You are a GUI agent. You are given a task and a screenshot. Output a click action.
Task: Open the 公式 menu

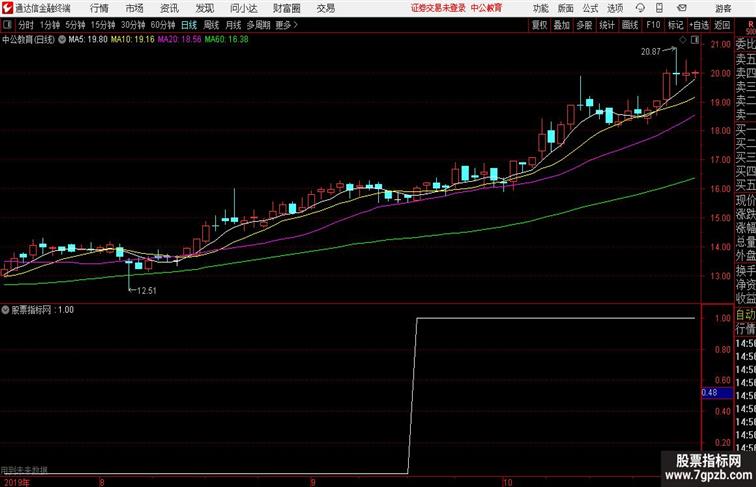(x=590, y=8)
